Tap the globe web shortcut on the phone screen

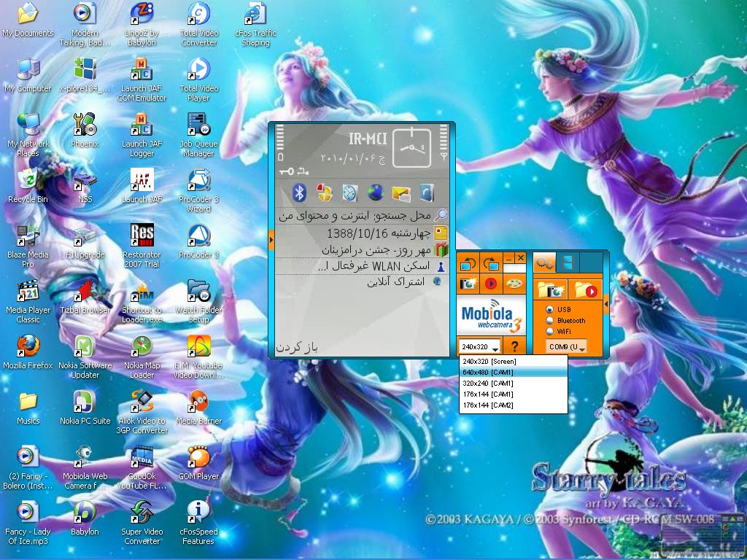[x=376, y=192]
